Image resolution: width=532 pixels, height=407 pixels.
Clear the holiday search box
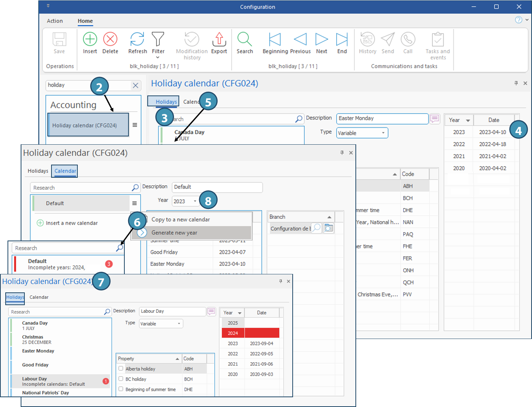coord(136,85)
